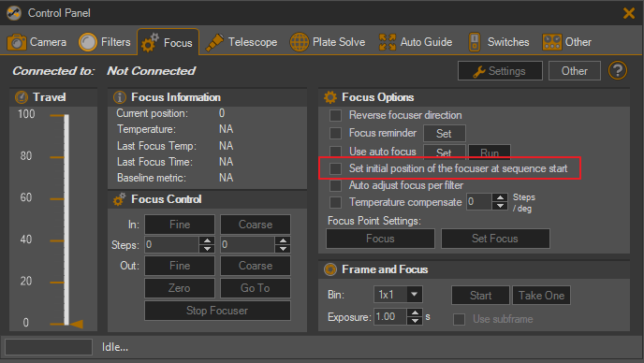The width and height of the screenshot is (644, 363).
Task: Move focuser Out Coarse
Action: pyautogui.click(x=255, y=266)
